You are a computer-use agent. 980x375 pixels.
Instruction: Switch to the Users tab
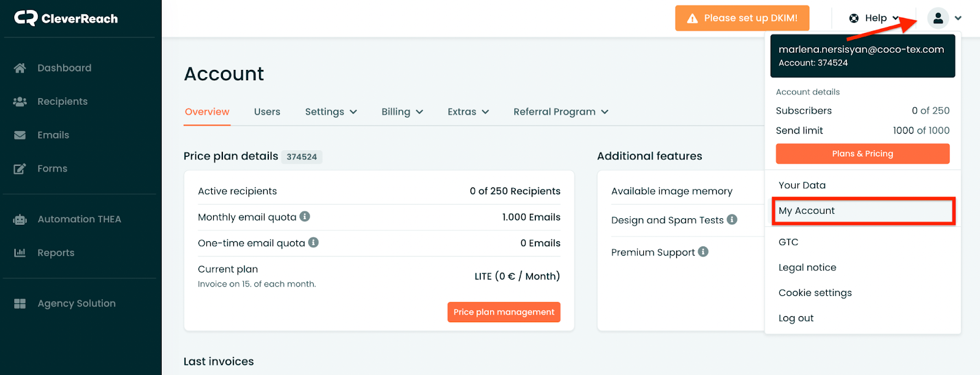click(x=267, y=112)
